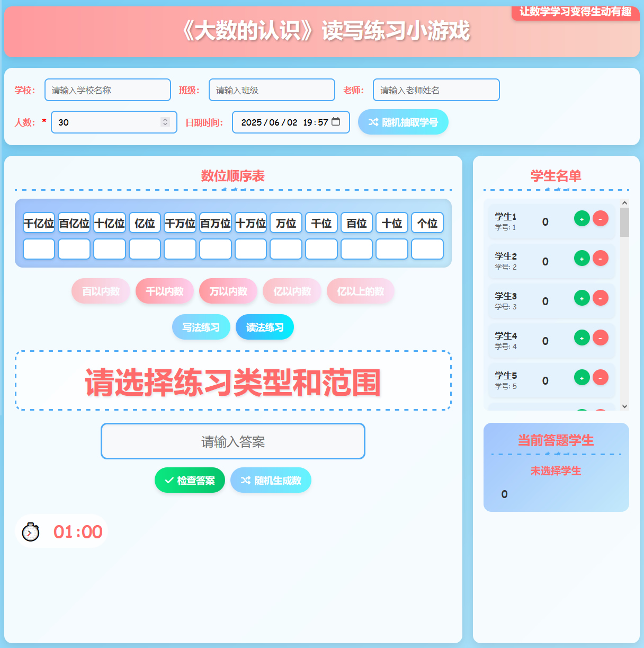The width and height of the screenshot is (644, 648).
Task: Click the stopwatch timer icon
Action: tap(31, 531)
